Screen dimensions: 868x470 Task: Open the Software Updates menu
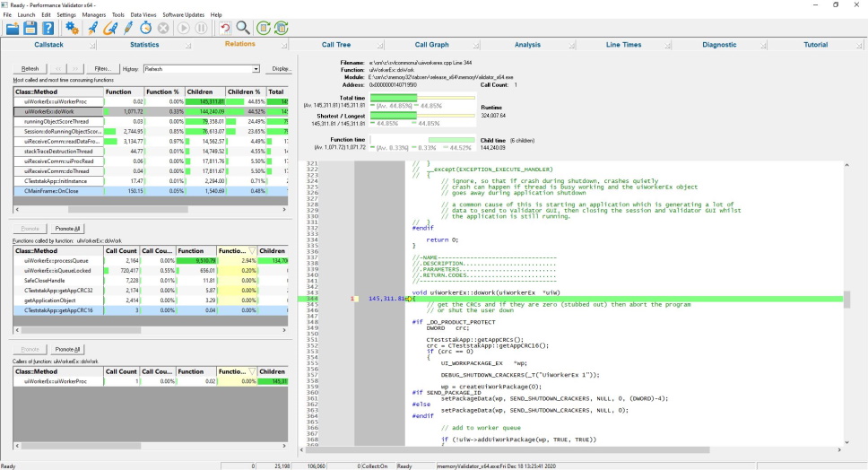(x=183, y=15)
